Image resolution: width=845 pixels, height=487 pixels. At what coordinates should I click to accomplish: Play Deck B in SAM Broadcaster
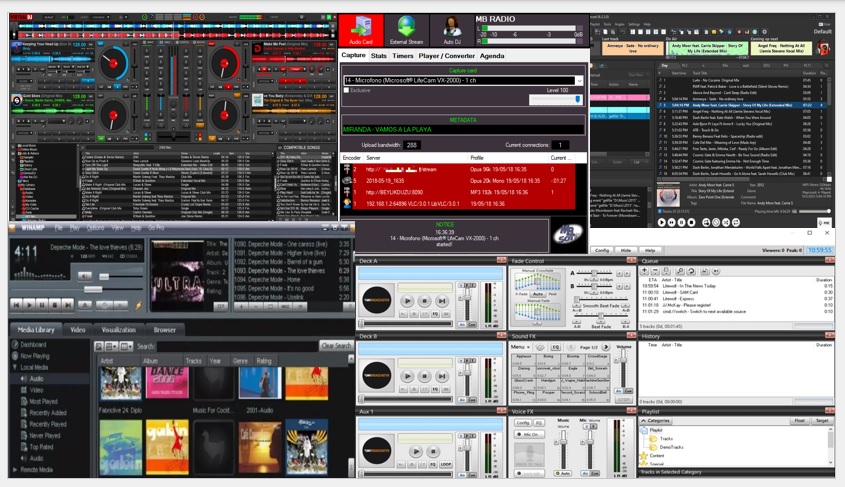point(407,376)
